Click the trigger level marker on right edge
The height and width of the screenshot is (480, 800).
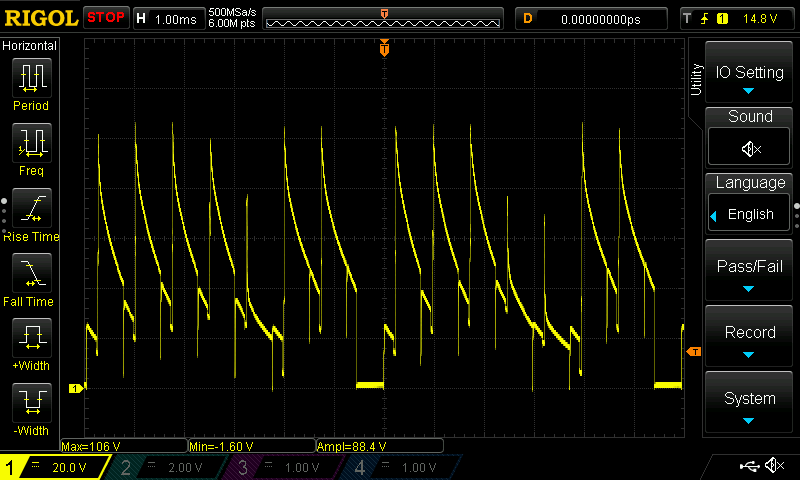coord(694,351)
